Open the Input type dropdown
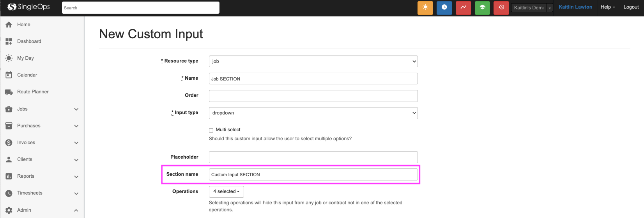Image resolution: width=644 pixels, height=218 pixels. [x=313, y=113]
